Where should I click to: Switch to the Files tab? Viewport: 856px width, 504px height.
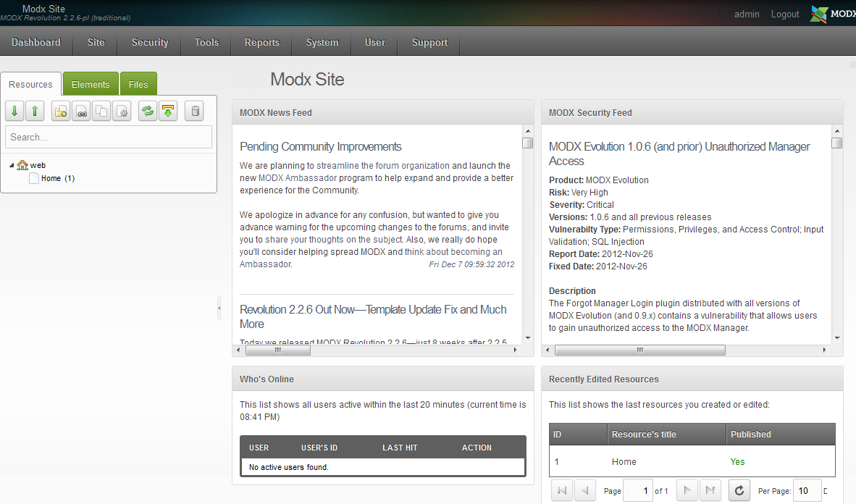tap(138, 84)
